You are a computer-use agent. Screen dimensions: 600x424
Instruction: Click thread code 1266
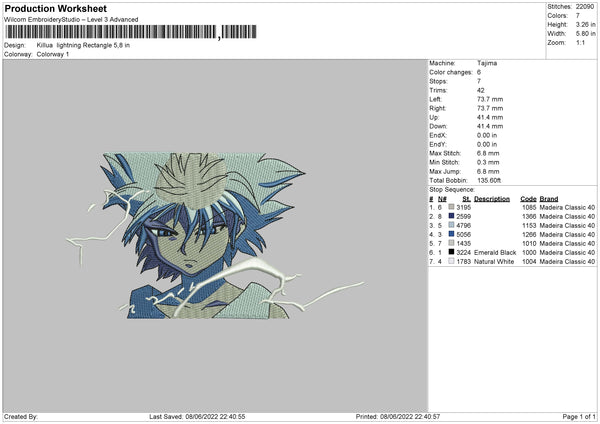(529, 235)
